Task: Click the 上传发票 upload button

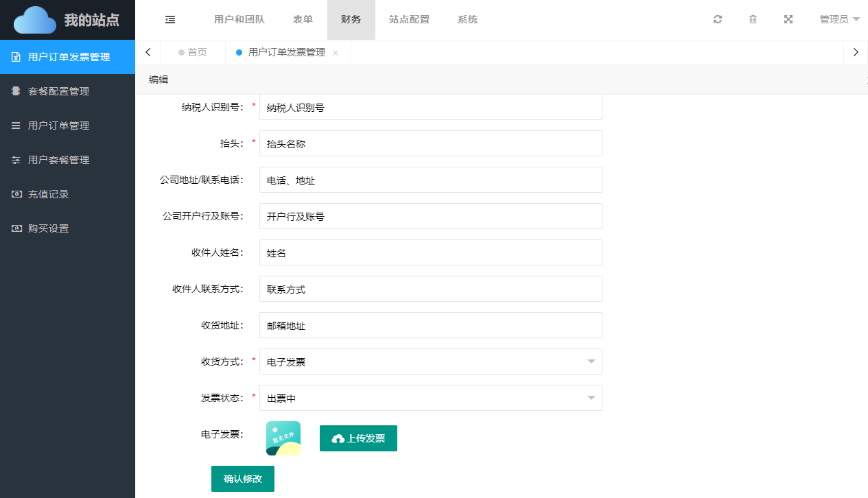Action: click(358, 438)
